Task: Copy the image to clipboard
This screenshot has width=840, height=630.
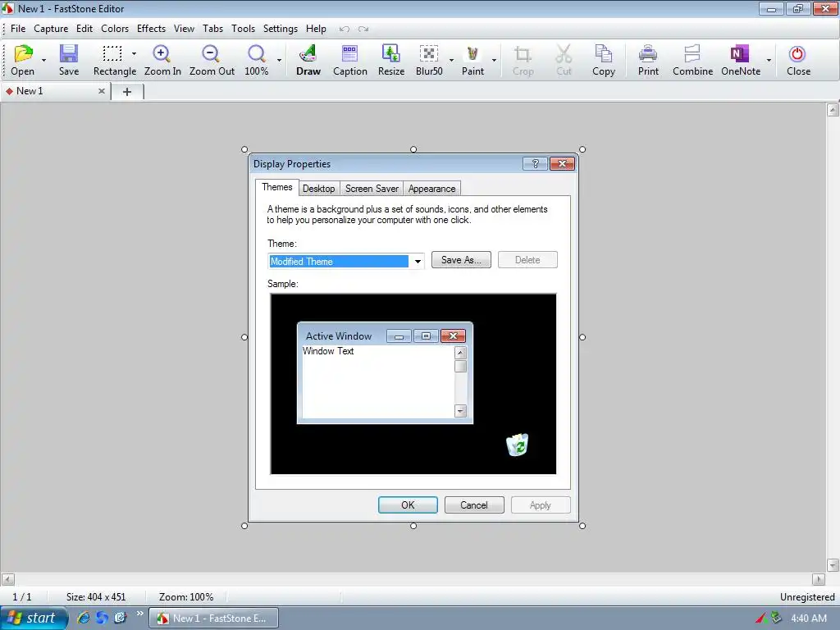Action: click(603, 60)
